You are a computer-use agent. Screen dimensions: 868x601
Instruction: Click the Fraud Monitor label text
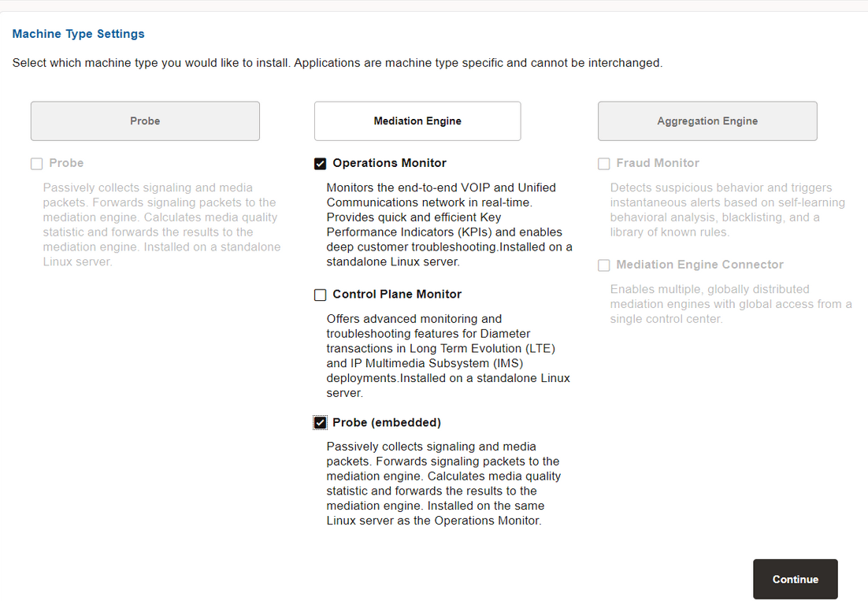655,163
